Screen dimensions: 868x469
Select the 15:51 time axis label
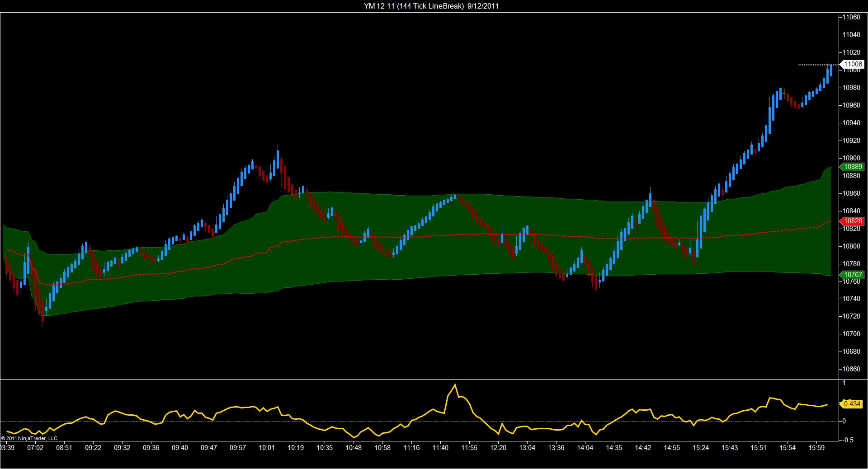click(759, 448)
